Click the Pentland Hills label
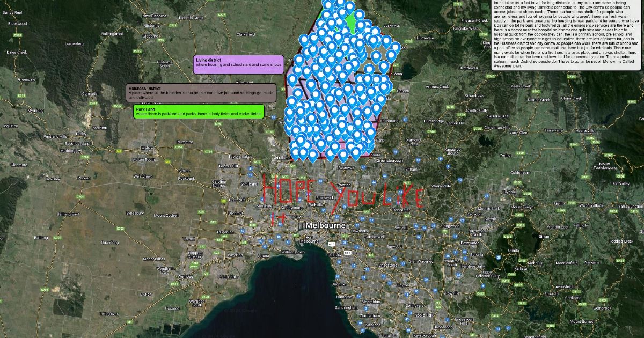The image size is (644, 338). click(x=55, y=136)
